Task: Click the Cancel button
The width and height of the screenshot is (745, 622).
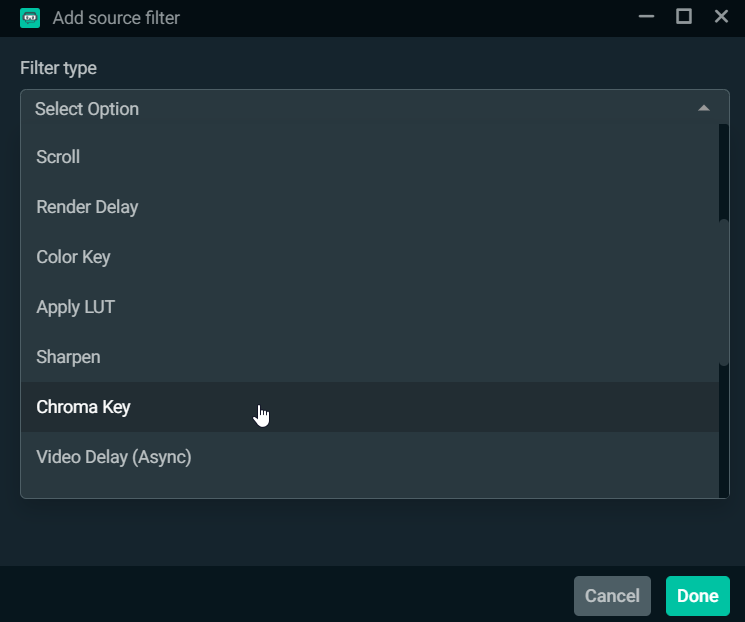Action: 612,596
